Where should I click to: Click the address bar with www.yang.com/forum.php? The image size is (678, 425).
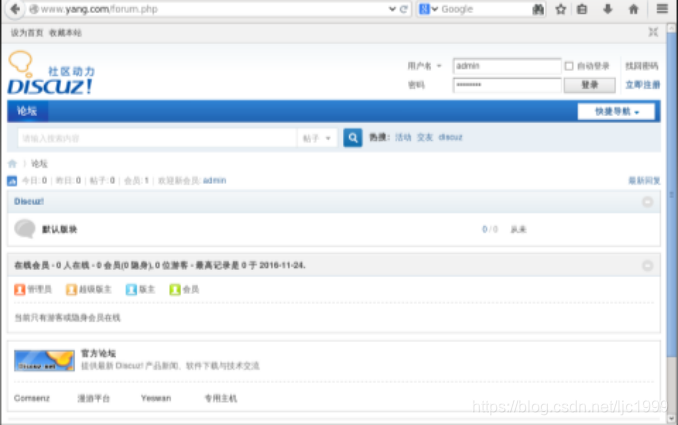tap(208, 9)
